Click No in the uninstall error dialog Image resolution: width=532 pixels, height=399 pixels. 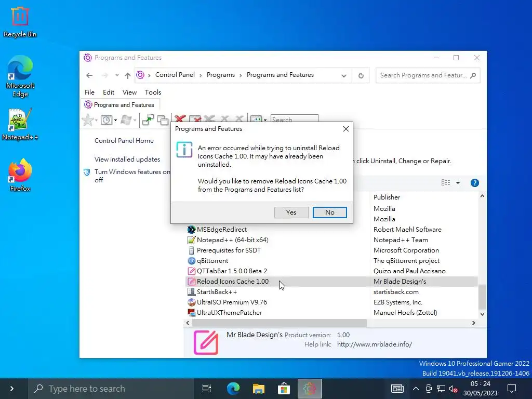[x=329, y=212]
